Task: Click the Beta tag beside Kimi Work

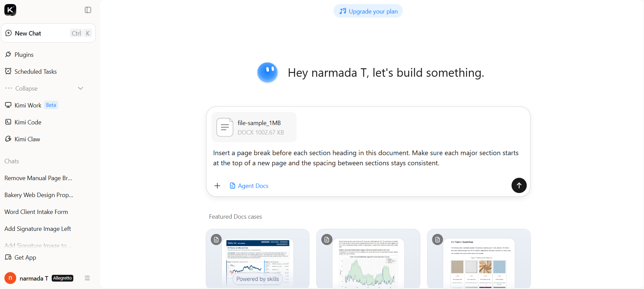Action: tap(51, 105)
